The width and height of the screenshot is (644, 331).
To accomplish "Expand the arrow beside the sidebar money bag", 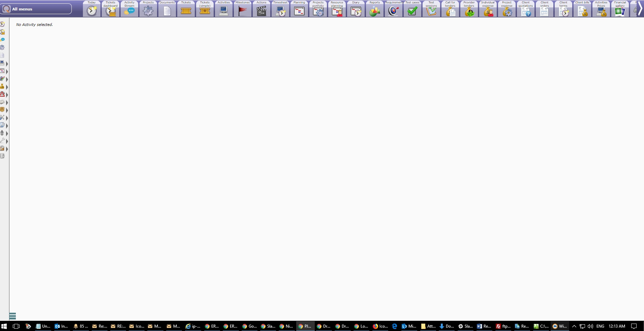I will [x=7, y=87].
